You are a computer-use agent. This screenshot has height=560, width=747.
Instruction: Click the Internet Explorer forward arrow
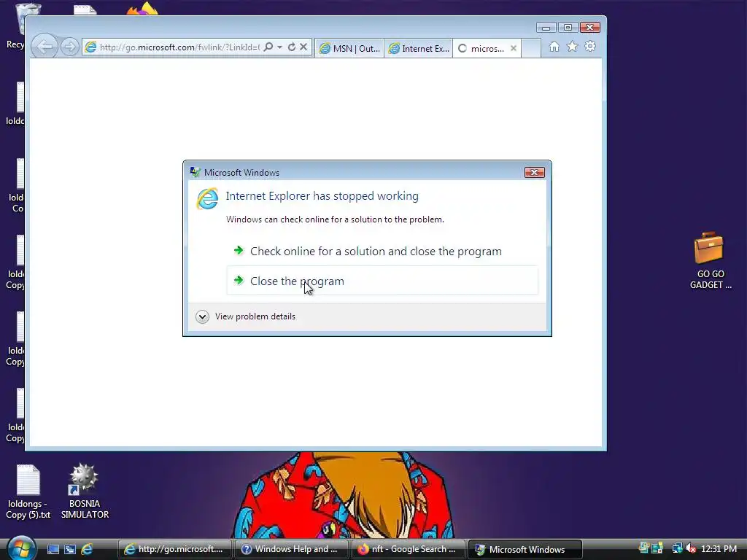(70, 47)
